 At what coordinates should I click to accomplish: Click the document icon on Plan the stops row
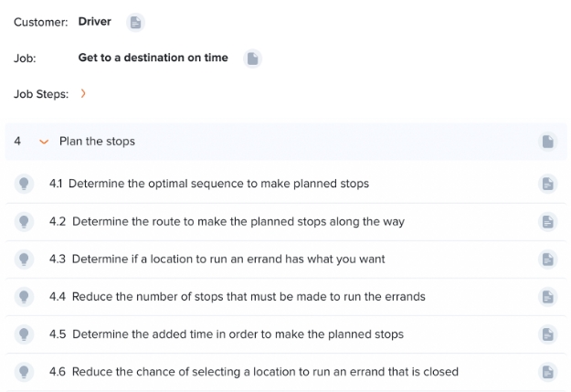(547, 142)
